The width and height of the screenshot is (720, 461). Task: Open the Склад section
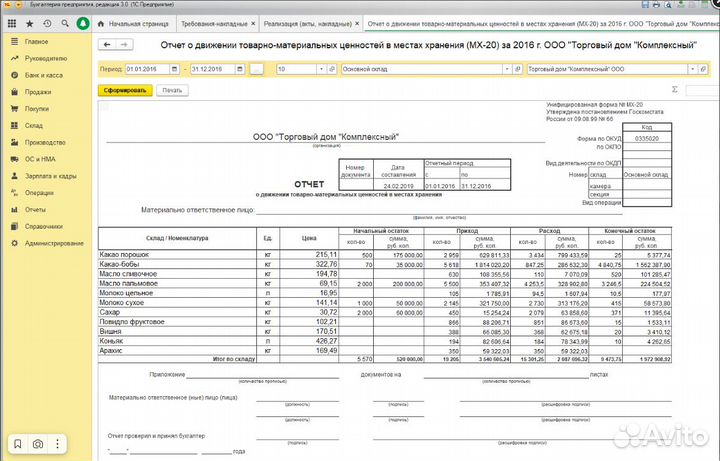click(x=34, y=125)
